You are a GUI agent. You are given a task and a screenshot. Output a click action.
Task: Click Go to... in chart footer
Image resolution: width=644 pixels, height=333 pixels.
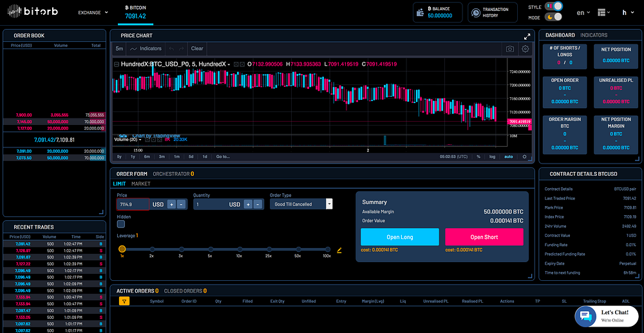tap(223, 157)
